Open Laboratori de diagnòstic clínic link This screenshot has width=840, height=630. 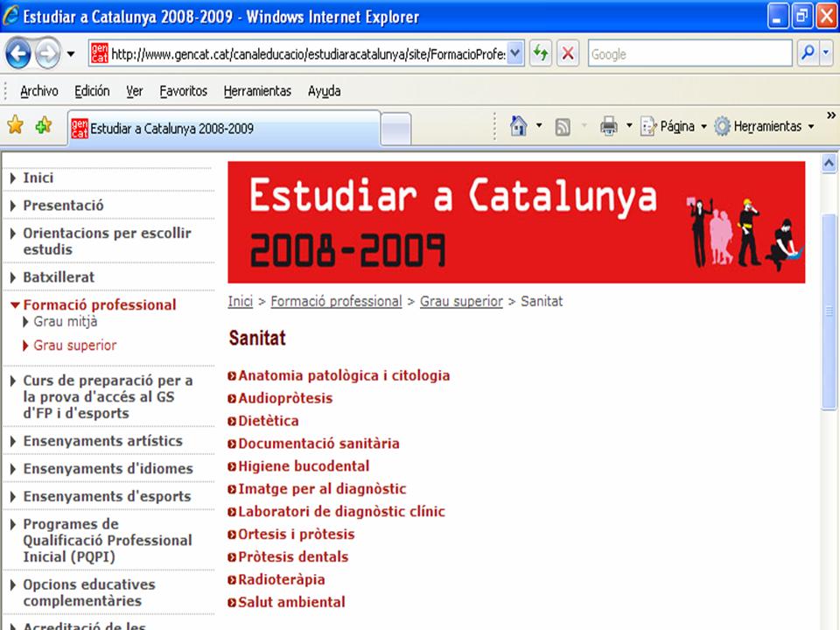(341, 512)
